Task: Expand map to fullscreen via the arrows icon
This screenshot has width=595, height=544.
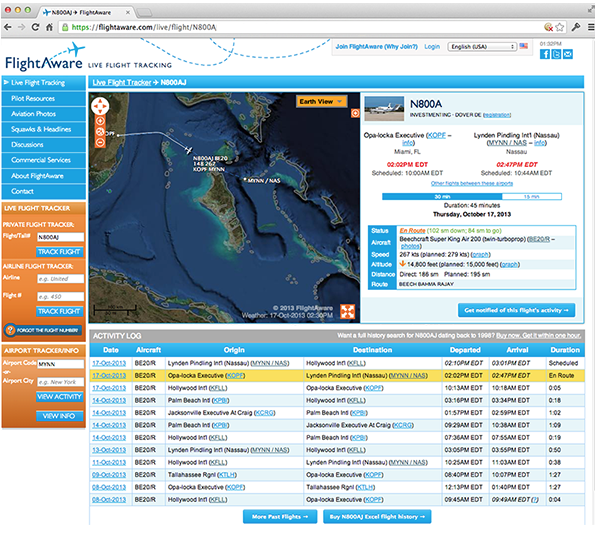Action: (x=347, y=311)
